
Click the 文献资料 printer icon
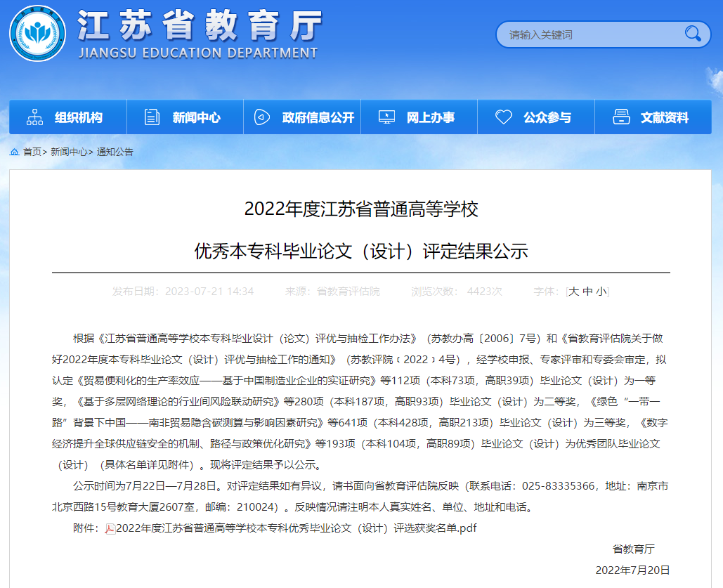coord(620,117)
